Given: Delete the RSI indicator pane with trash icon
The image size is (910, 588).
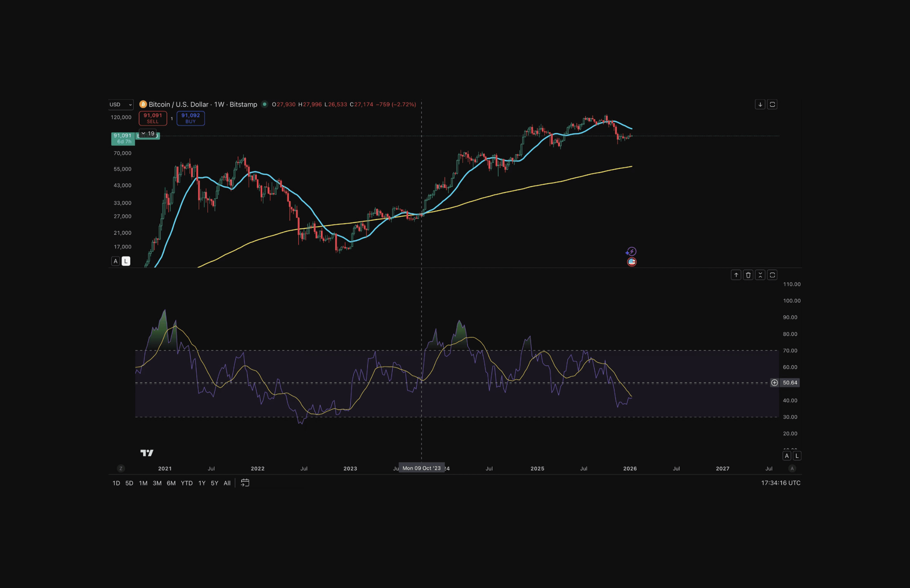Looking at the screenshot, I should [748, 275].
